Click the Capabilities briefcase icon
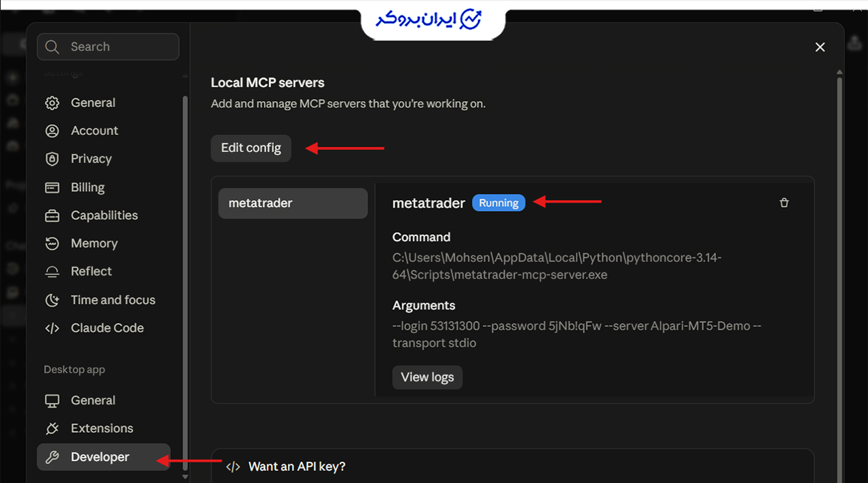 pyautogui.click(x=52, y=216)
